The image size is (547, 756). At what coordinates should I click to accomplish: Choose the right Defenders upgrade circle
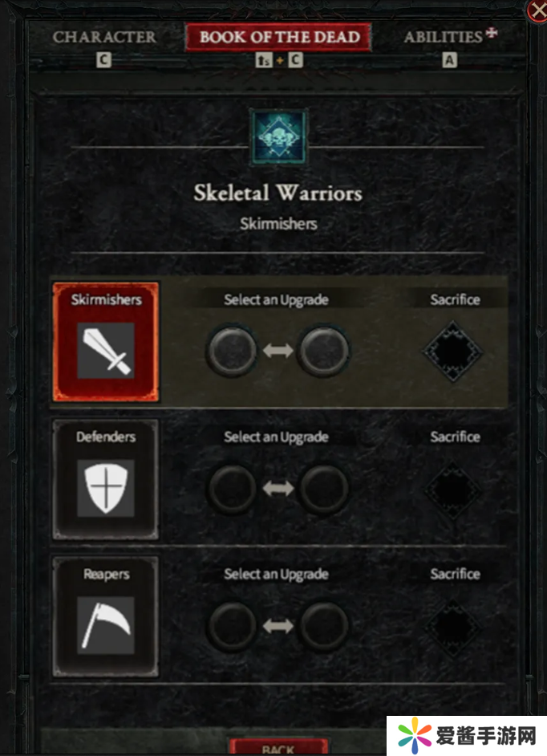tap(324, 489)
